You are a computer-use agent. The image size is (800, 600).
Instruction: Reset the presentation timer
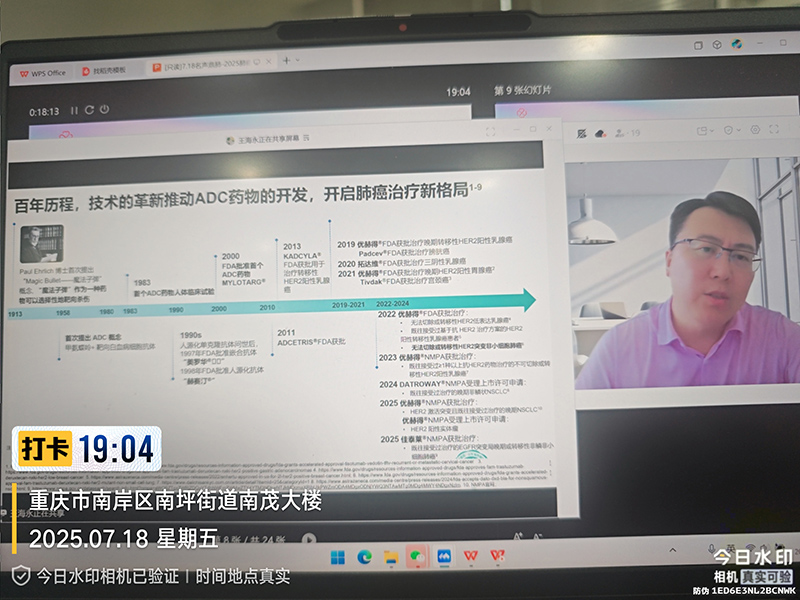(89, 110)
